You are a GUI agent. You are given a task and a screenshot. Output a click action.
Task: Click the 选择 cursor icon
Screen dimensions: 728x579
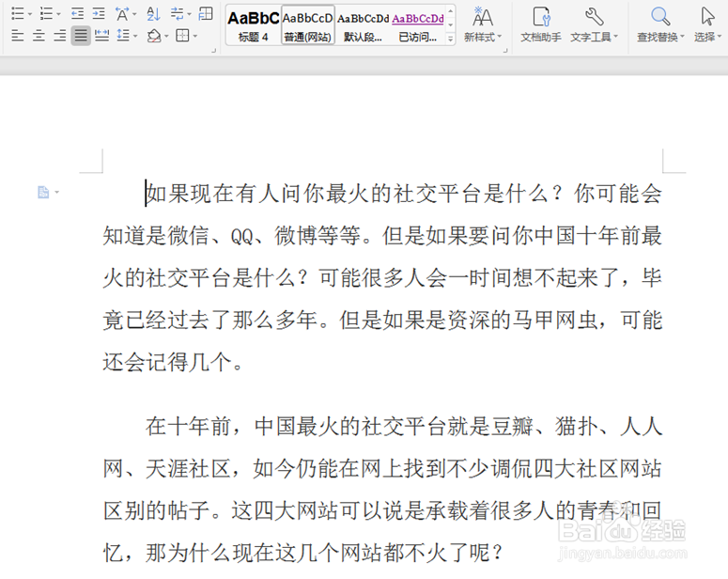[x=707, y=17]
